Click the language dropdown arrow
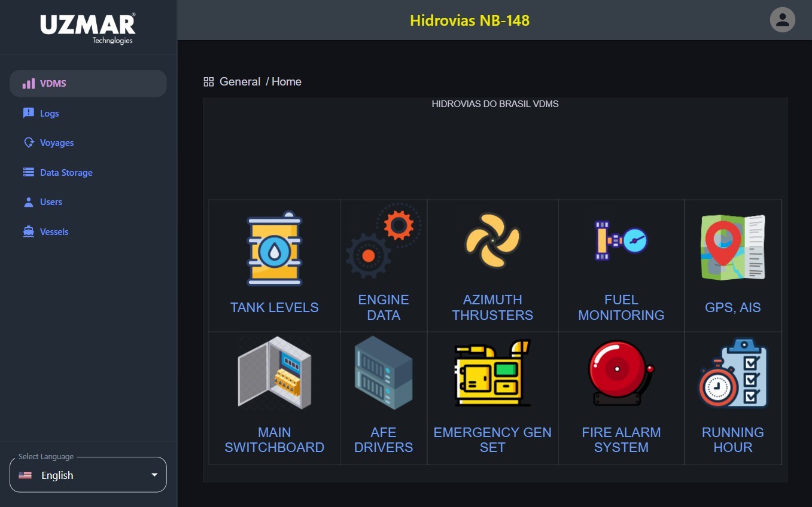 point(154,475)
